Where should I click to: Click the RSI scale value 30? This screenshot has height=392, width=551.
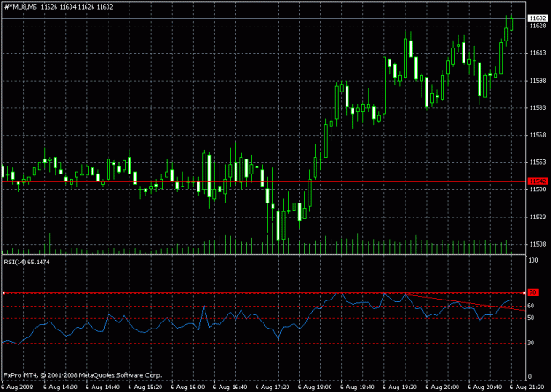[x=532, y=344]
